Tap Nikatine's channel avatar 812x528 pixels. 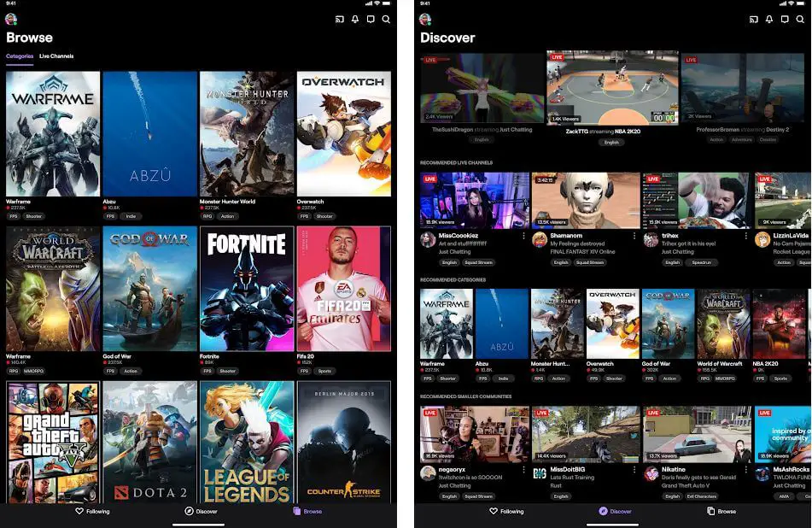coord(651,473)
